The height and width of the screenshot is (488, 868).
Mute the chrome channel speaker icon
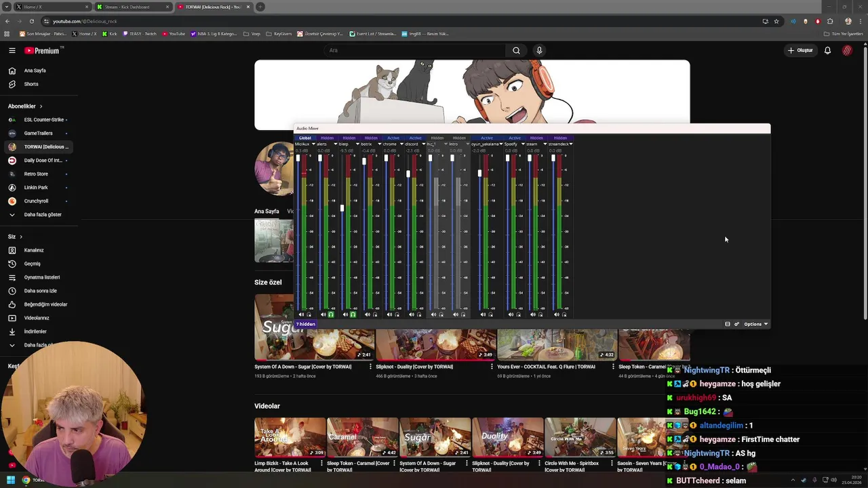coord(389,314)
